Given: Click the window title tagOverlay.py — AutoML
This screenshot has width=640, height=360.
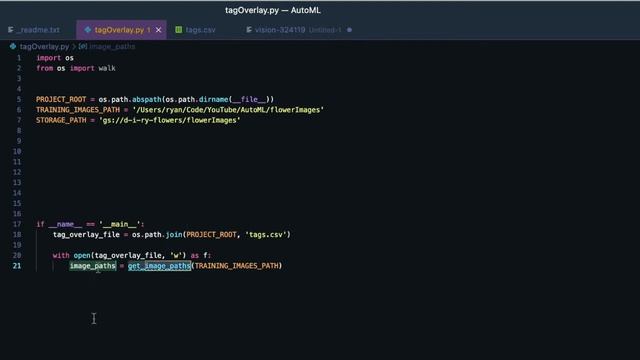Looking at the screenshot, I should pyautogui.click(x=273, y=11).
